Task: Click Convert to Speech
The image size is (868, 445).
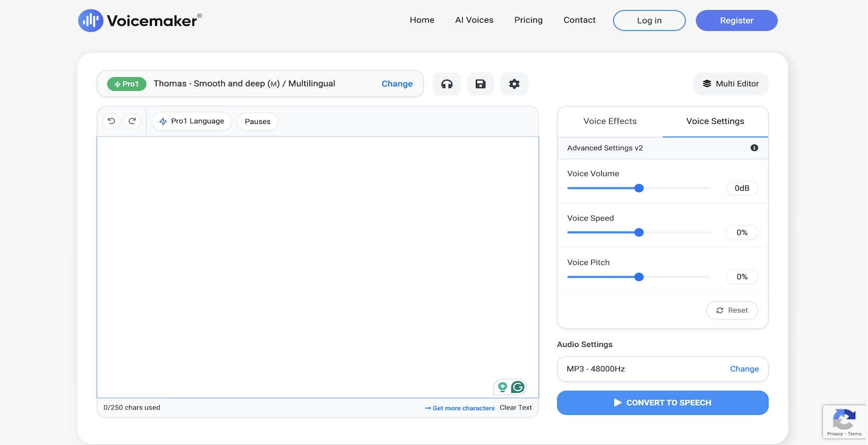Action: (x=663, y=403)
